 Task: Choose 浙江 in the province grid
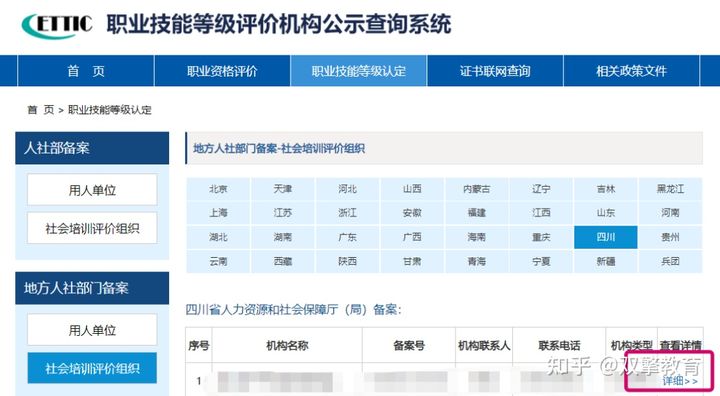click(x=348, y=213)
